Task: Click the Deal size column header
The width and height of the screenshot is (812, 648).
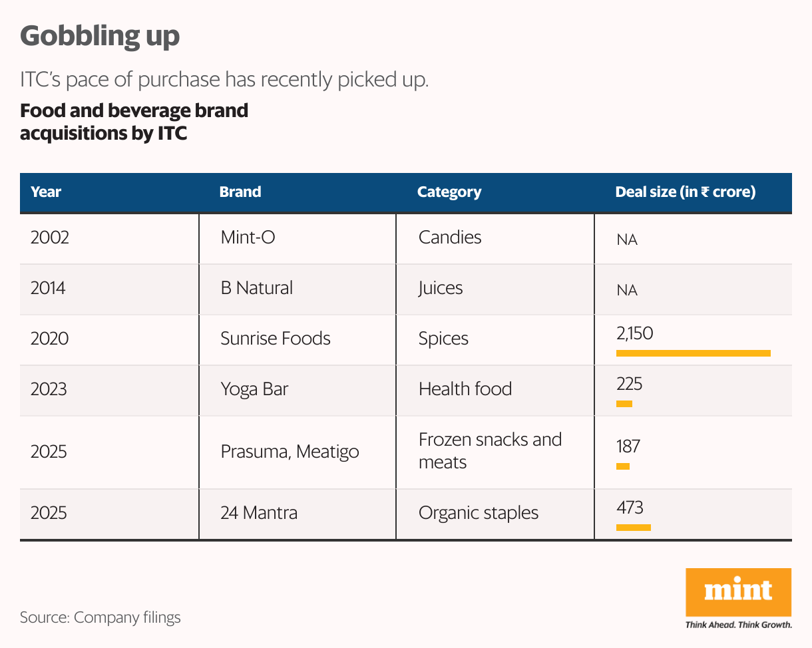Action: click(x=685, y=192)
